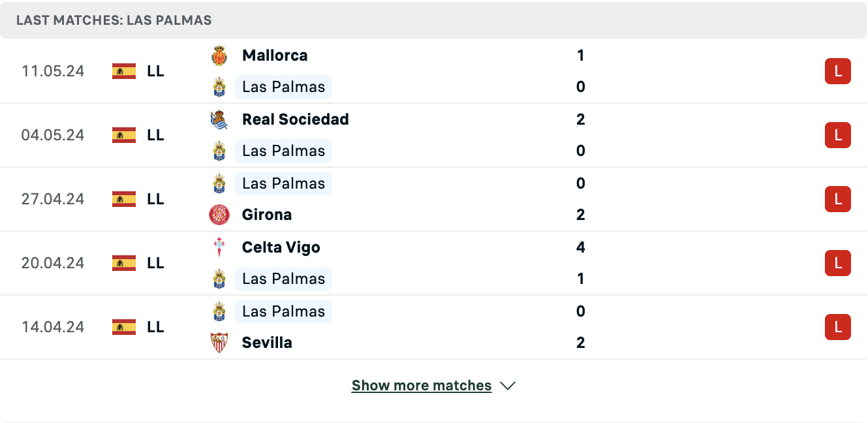868x423 pixels.
Task: Select highlighted Las Palmas in Girona match
Action: click(x=283, y=183)
